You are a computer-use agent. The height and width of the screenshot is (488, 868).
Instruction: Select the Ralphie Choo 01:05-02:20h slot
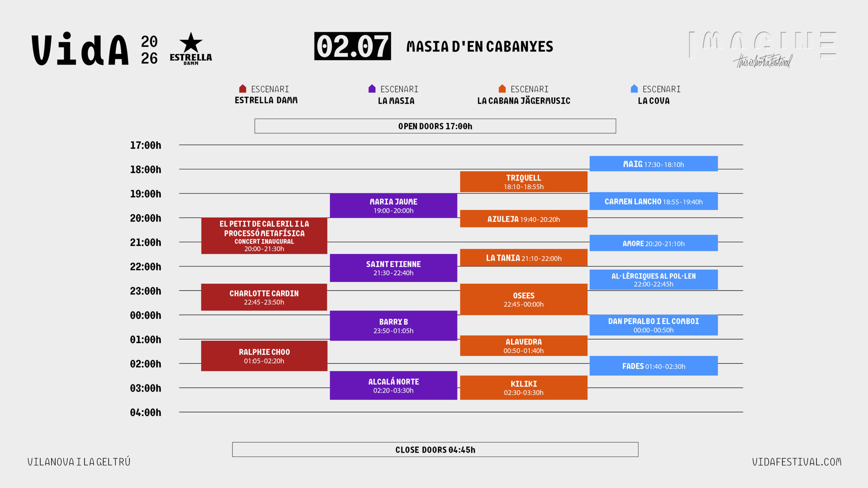(264, 356)
